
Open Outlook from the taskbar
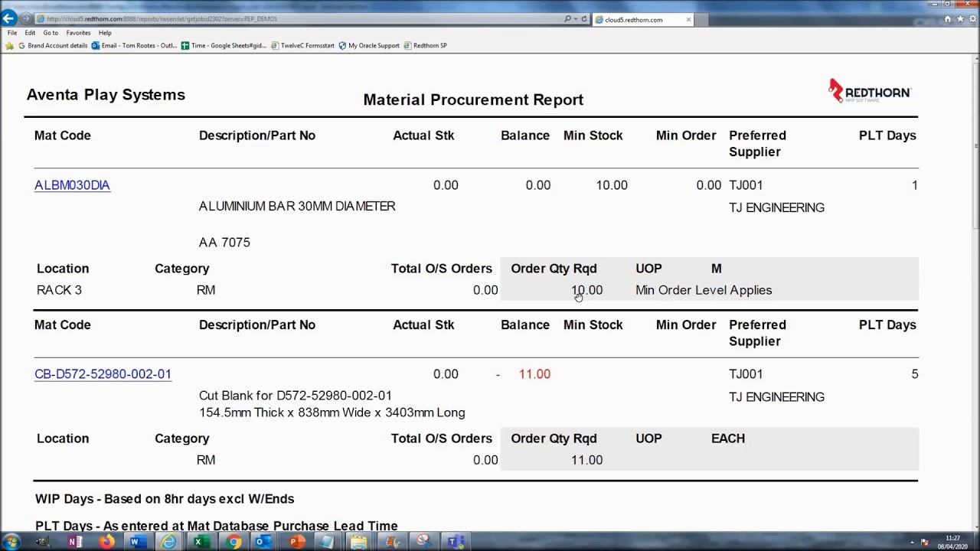point(264,542)
